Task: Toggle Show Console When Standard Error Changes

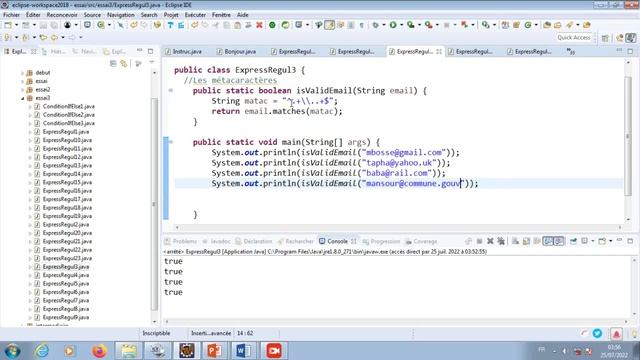Action: pos(559,241)
